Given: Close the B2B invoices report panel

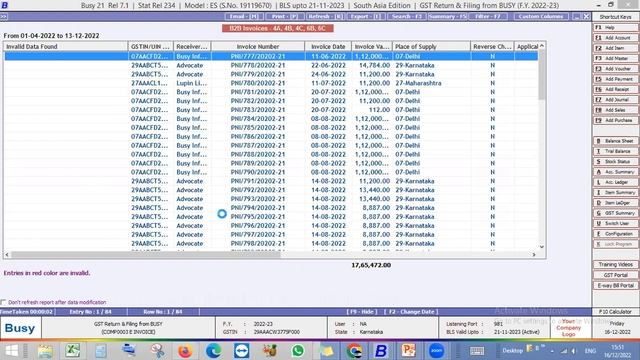Looking at the screenshot, I should pos(586,16).
